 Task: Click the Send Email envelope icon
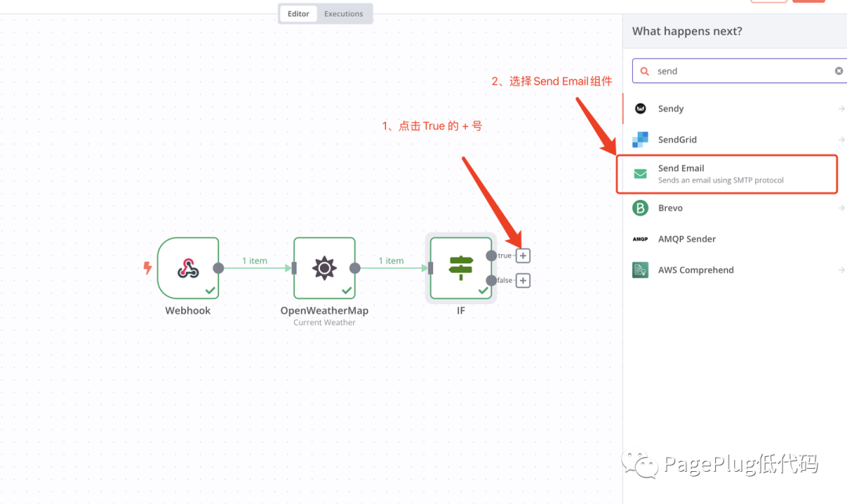[640, 174]
